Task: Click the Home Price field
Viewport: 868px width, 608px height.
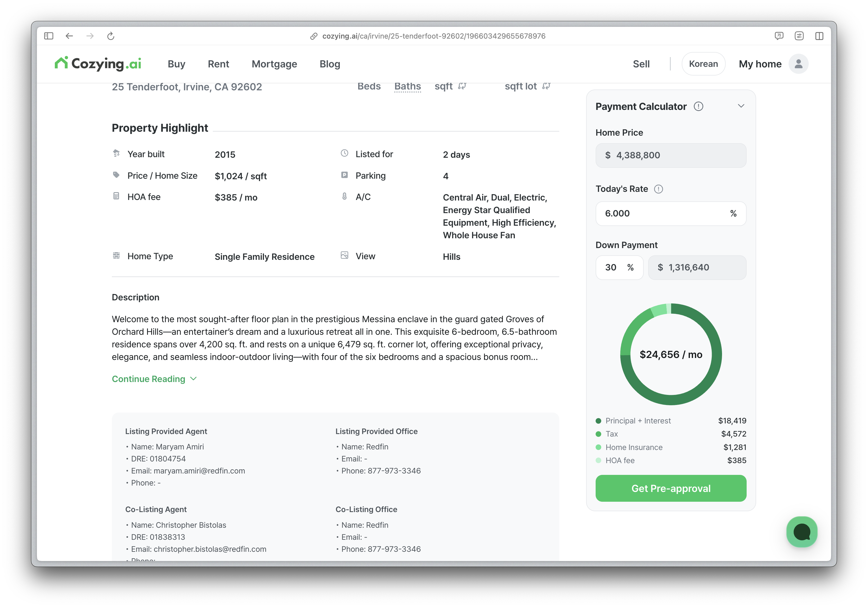Action: click(671, 155)
